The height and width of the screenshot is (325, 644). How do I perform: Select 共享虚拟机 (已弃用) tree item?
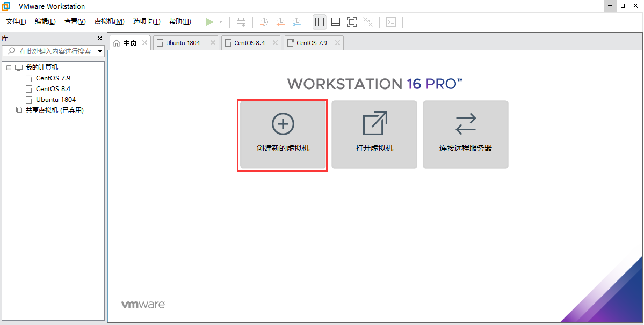(55, 110)
